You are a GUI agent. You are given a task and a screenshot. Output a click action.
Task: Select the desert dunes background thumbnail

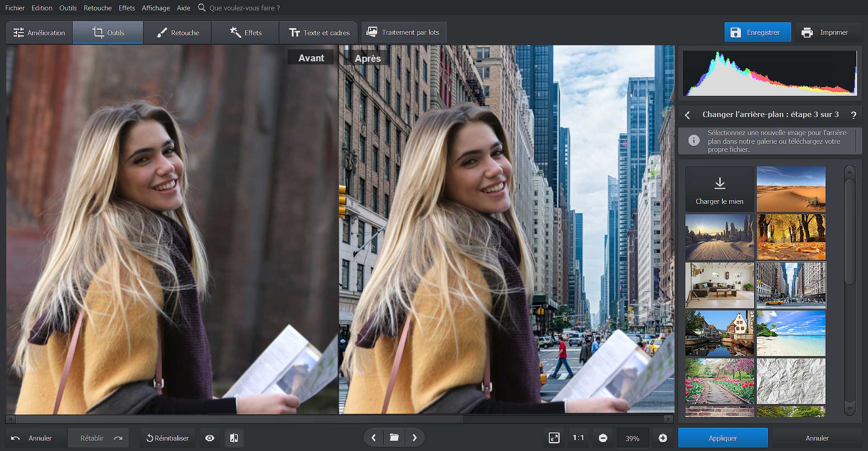click(791, 189)
